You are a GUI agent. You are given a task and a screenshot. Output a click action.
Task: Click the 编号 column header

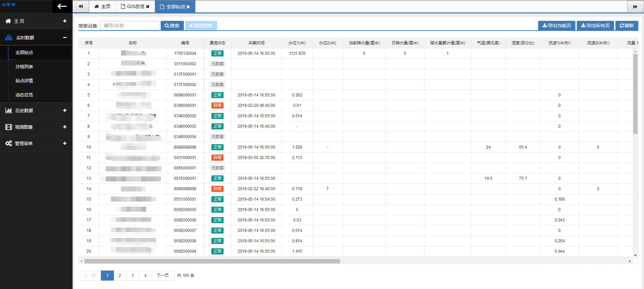click(x=185, y=43)
